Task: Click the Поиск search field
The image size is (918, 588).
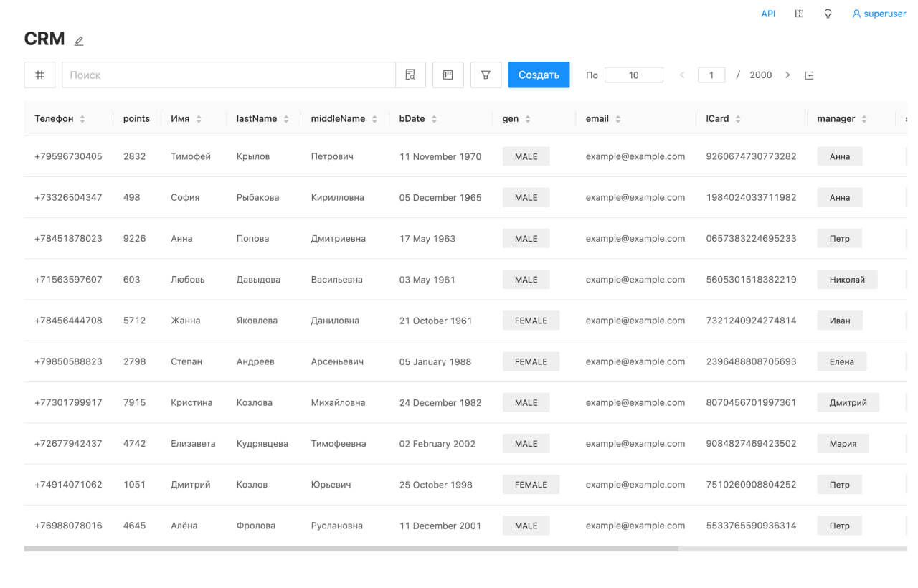Action: 228,75
